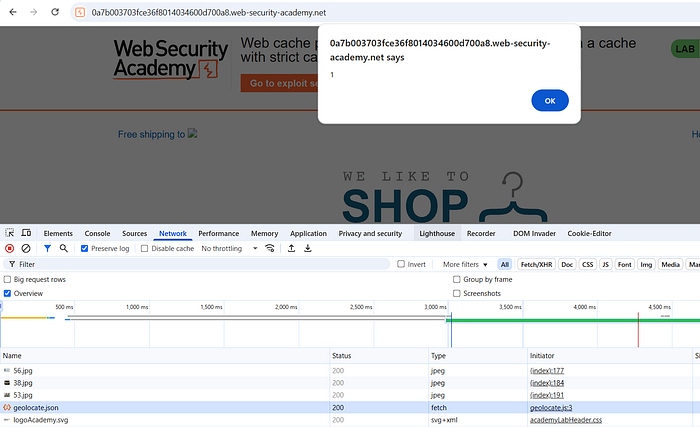This screenshot has width=700, height=427.
Task: Open the Memory tab
Action: tap(264, 233)
